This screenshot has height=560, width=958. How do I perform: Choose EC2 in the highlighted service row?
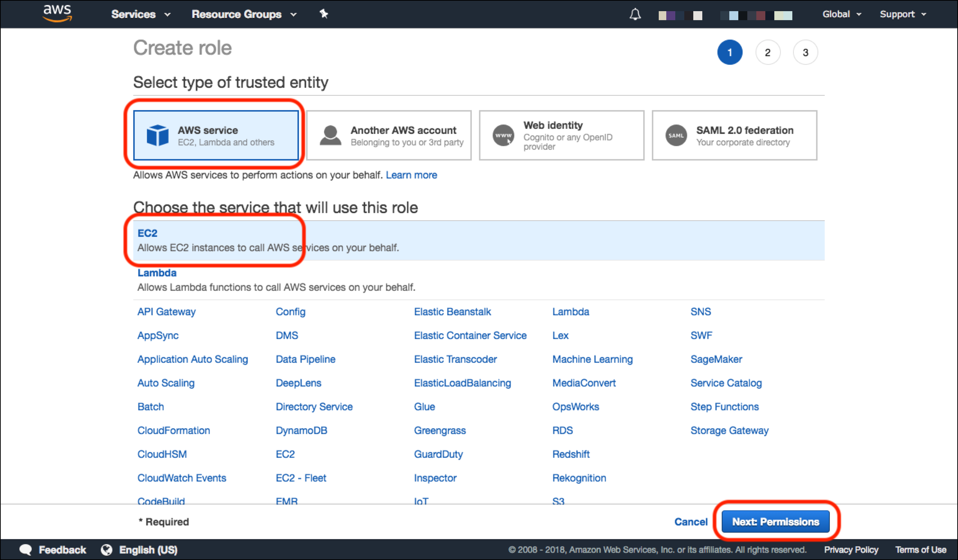pyautogui.click(x=479, y=240)
